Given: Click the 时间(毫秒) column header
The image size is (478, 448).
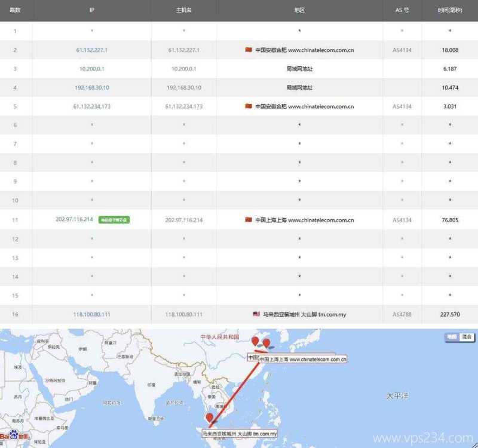Looking at the screenshot, I should 448,9.
